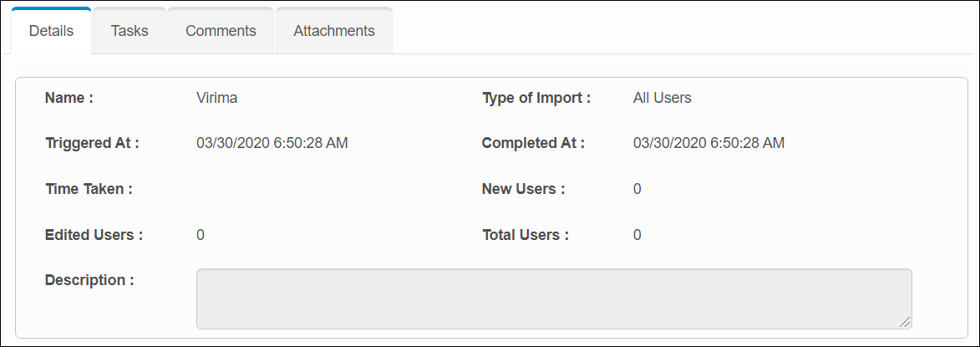Click the Edited Users label
The image size is (980, 347).
(x=94, y=235)
